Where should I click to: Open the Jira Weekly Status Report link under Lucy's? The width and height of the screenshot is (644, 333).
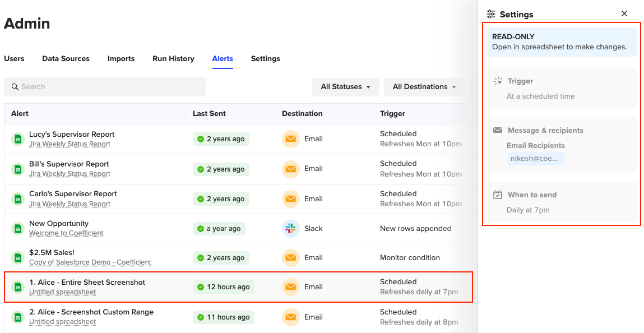tap(70, 144)
